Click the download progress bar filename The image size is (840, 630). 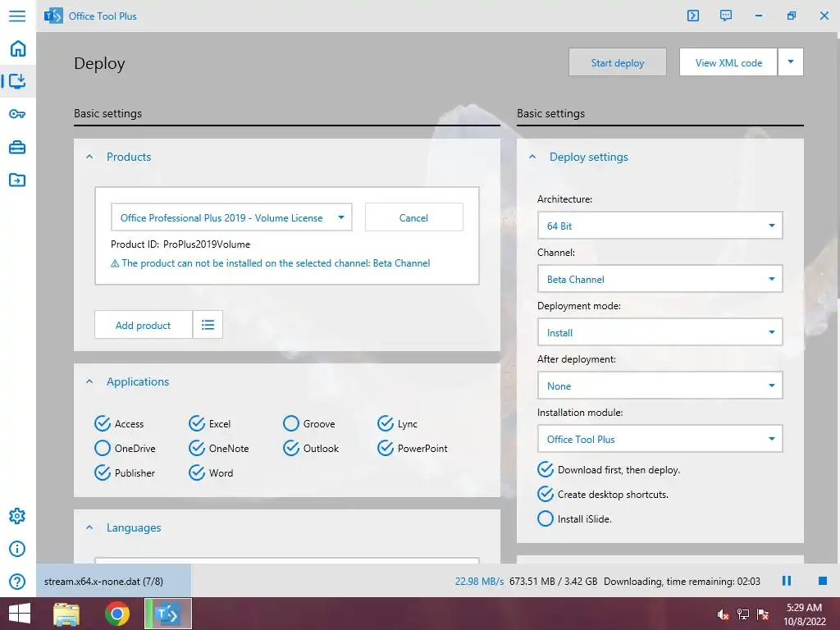pyautogui.click(x=104, y=582)
